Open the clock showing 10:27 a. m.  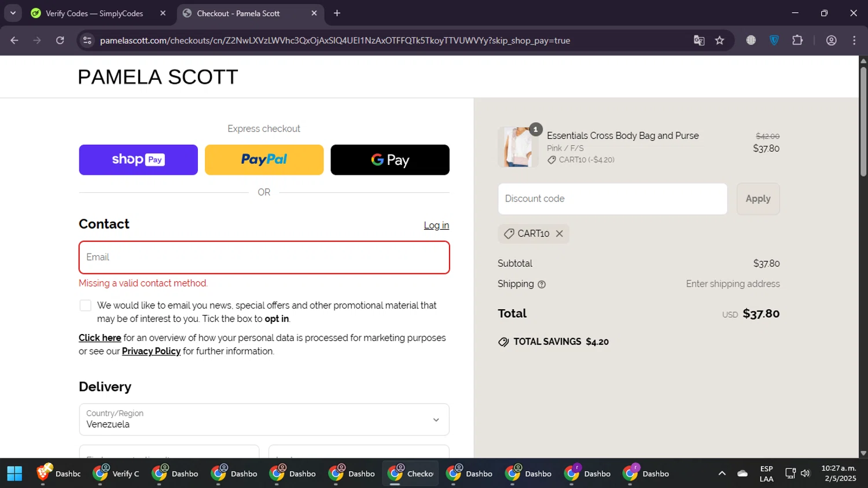838,474
